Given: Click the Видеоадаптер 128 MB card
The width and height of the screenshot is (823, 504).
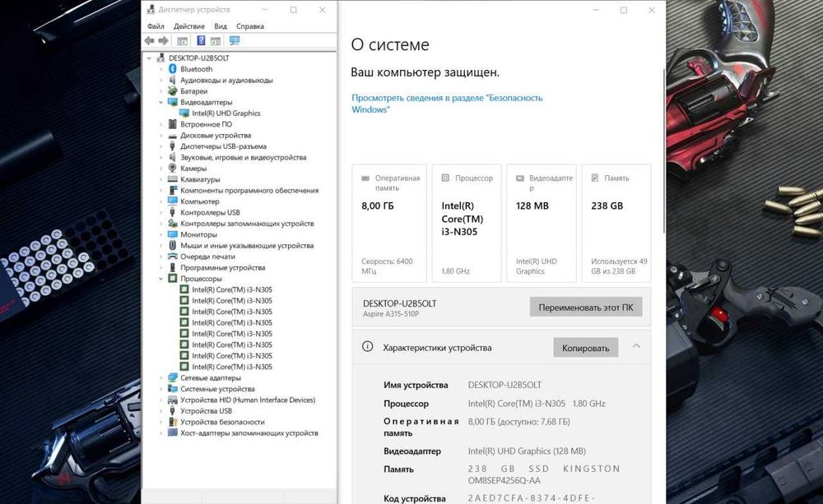Looking at the screenshot, I should pyautogui.click(x=542, y=224).
